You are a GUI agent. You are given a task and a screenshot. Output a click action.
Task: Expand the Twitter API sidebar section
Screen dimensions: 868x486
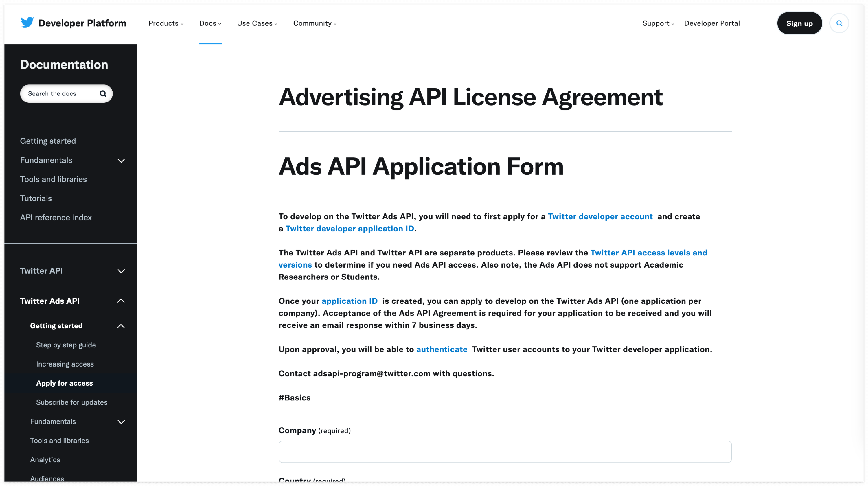click(x=121, y=271)
